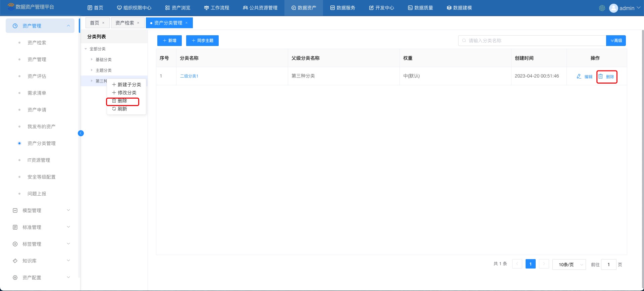Expand the 主题分类 tree node
The width and height of the screenshot is (644, 291).
[92, 70]
